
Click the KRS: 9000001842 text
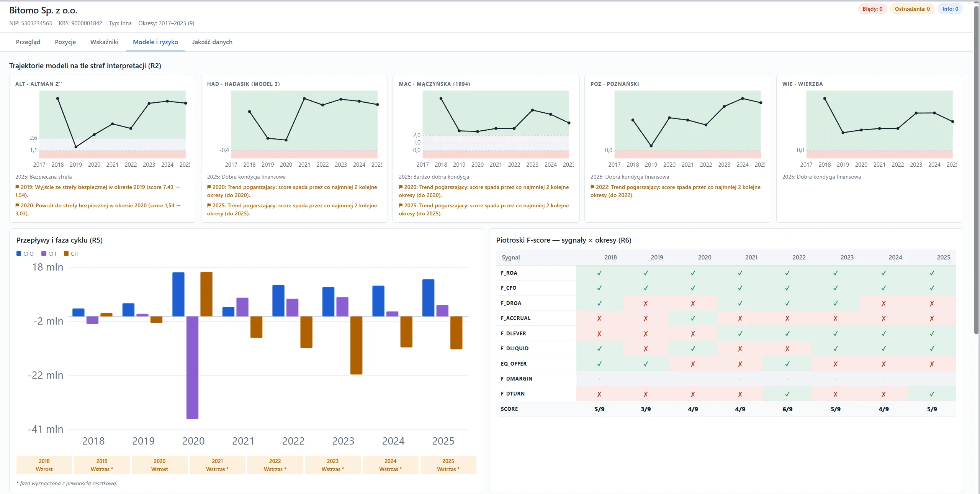coord(80,23)
